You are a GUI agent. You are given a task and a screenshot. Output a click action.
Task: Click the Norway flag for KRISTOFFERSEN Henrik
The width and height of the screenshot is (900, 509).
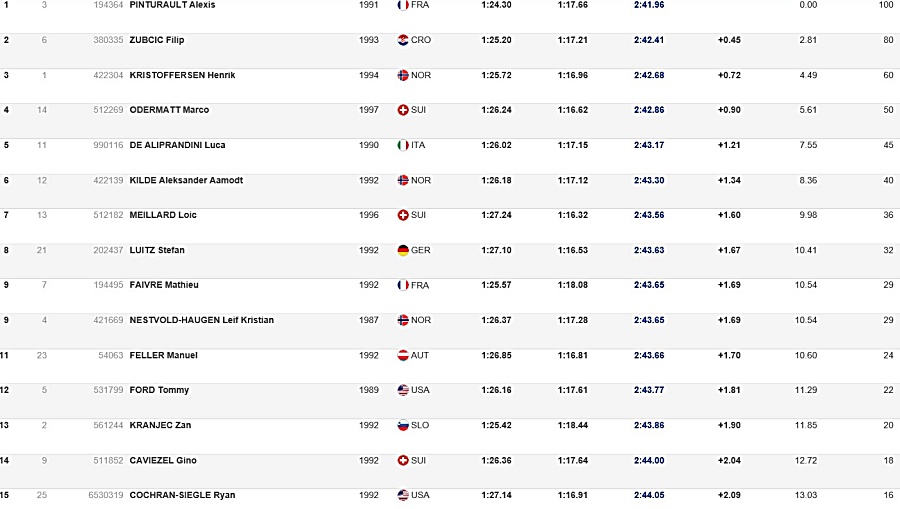(403, 75)
